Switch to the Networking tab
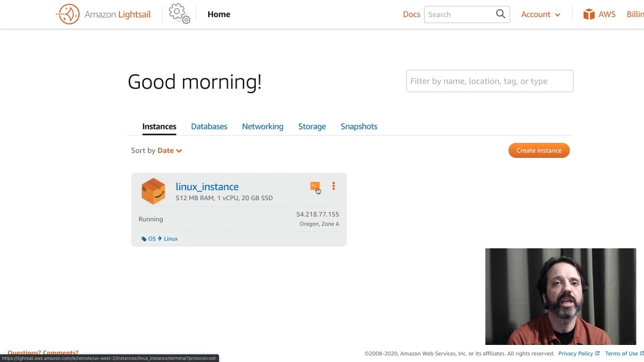This screenshot has width=644, height=362. 263,126
